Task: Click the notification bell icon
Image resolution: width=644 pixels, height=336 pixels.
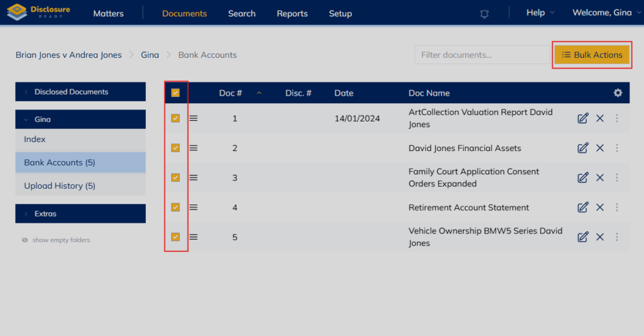Action: point(484,13)
